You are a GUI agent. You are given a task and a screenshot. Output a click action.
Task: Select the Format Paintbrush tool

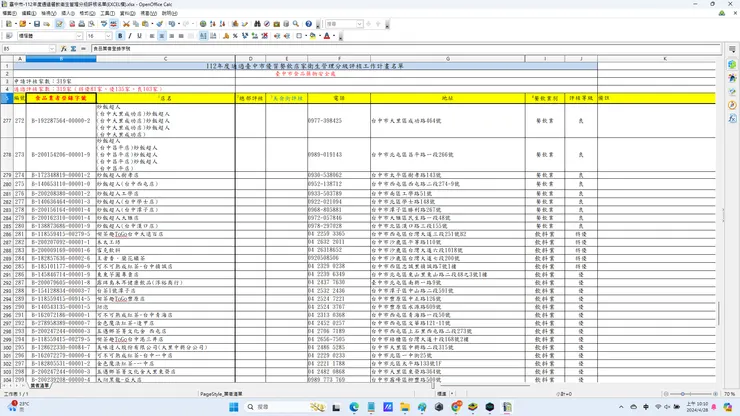point(160,24)
